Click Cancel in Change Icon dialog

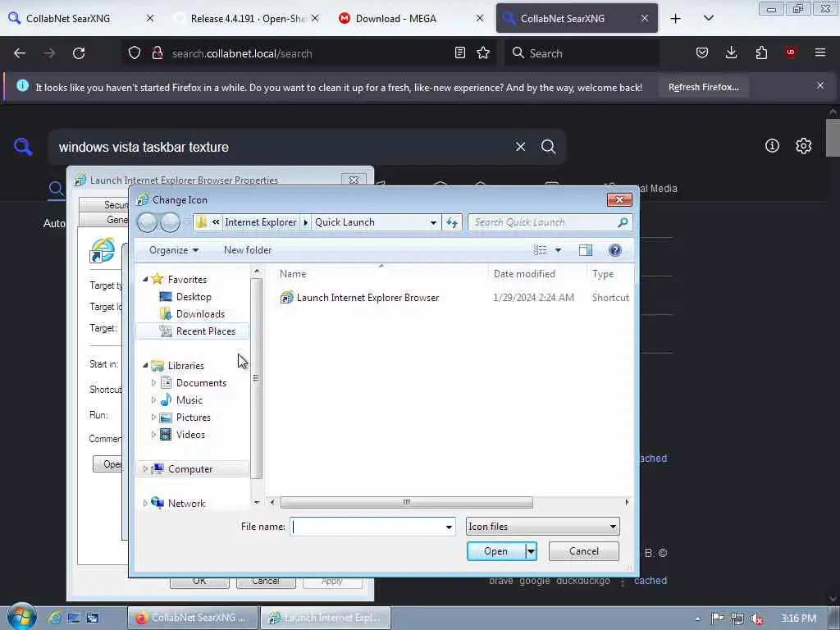coord(584,551)
